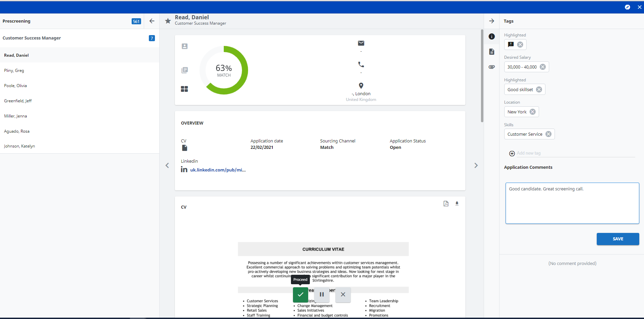Proceed with candidate using green check
Viewport: 644px width, 319px height.
tap(300, 295)
